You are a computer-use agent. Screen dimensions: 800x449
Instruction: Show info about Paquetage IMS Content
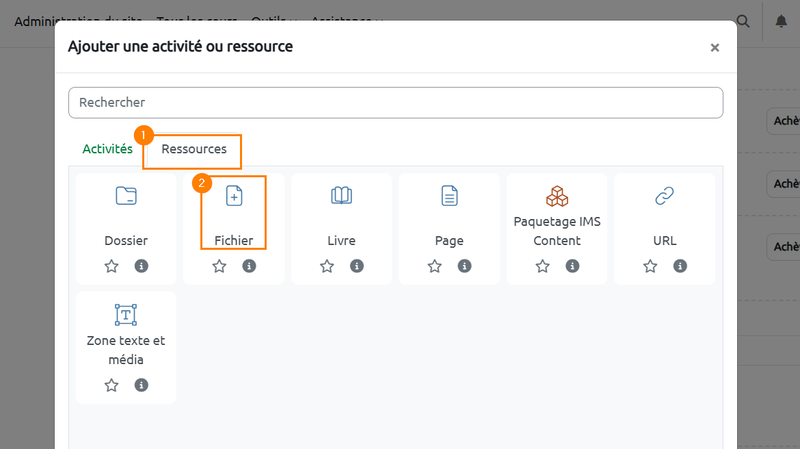pos(572,266)
